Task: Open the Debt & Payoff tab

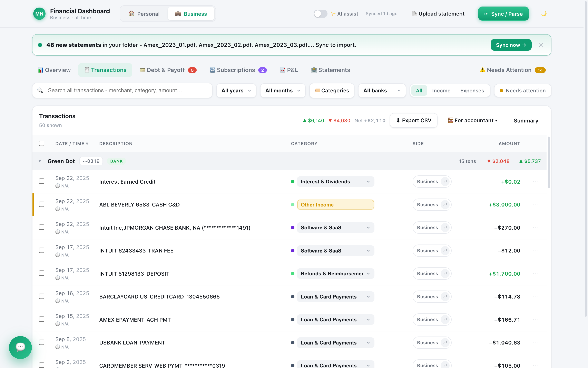Action: (x=168, y=70)
